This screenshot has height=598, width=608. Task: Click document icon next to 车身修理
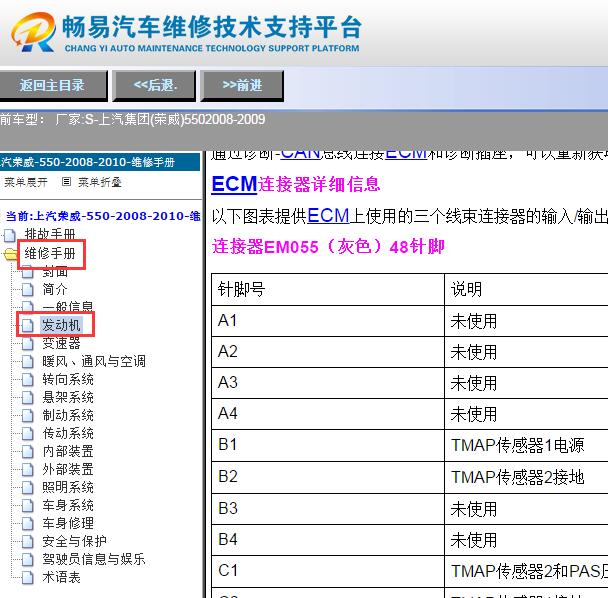tap(27, 524)
